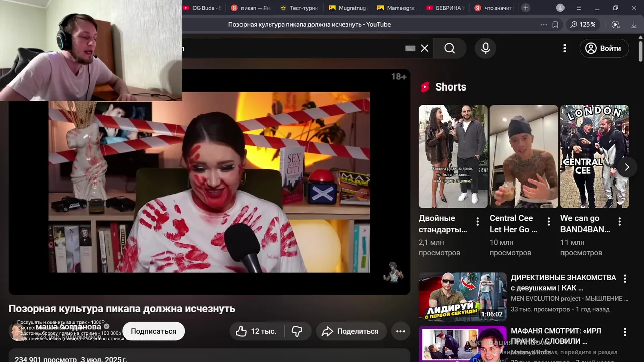Image resolution: width=644 pixels, height=362 pixels.
Task: Click the Подписаться subscribe button
Action: [x=153, y=331]
